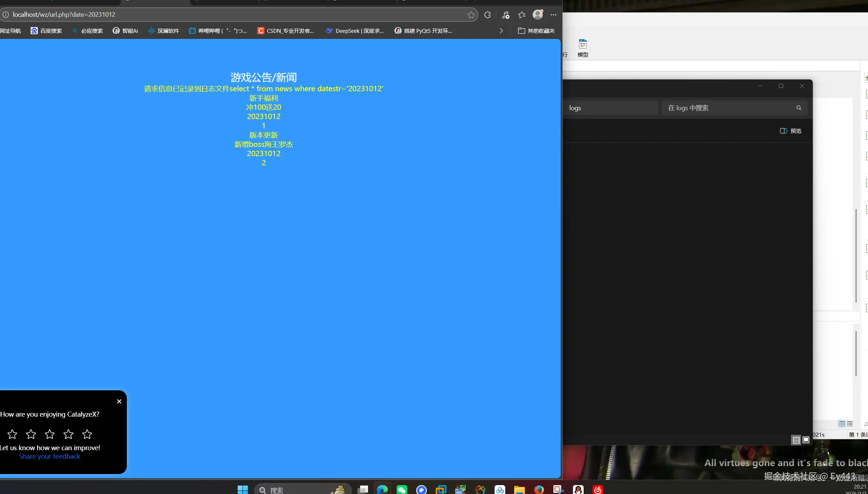Viewport: 868px width, 494px height.
Task: Click the search icon in logs search box
Action: (799, 108)
